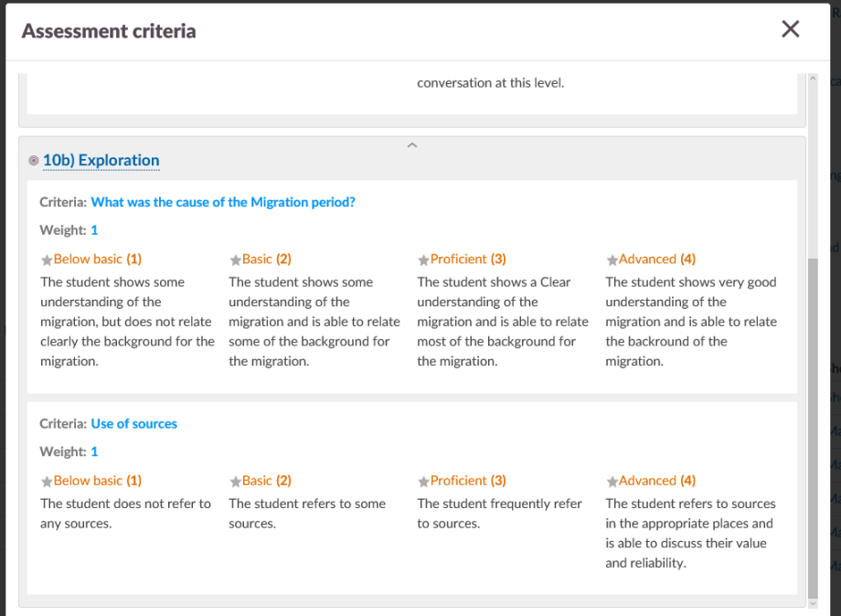841x616 pixels.
Task: Close the Assessment criteria dialog
Action: [791, 29]
